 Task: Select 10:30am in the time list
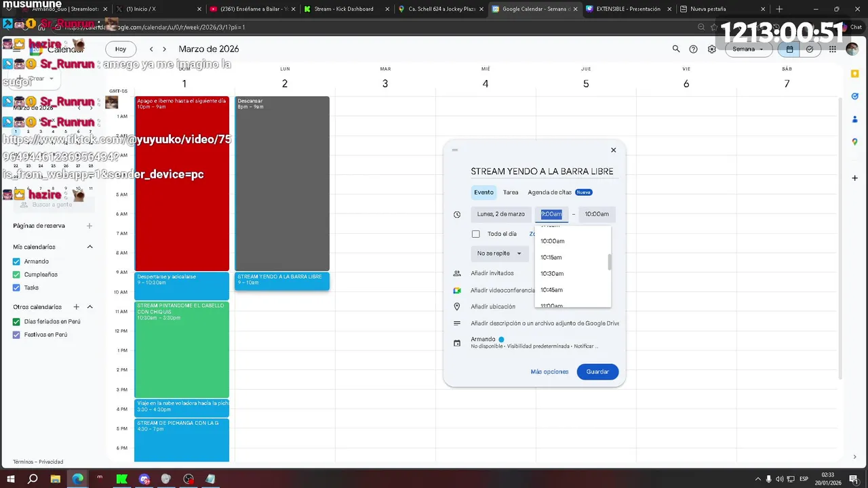pos(573,274)
